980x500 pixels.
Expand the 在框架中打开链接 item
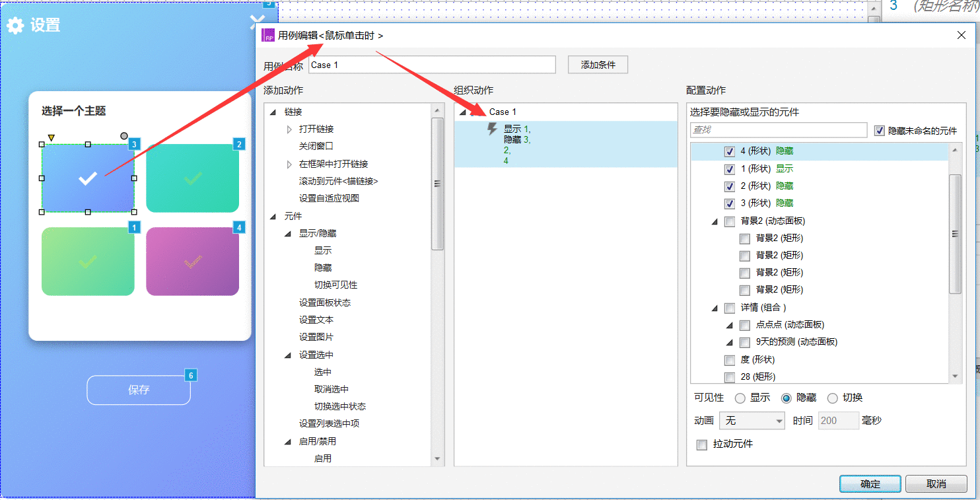[x=289, y=164]
